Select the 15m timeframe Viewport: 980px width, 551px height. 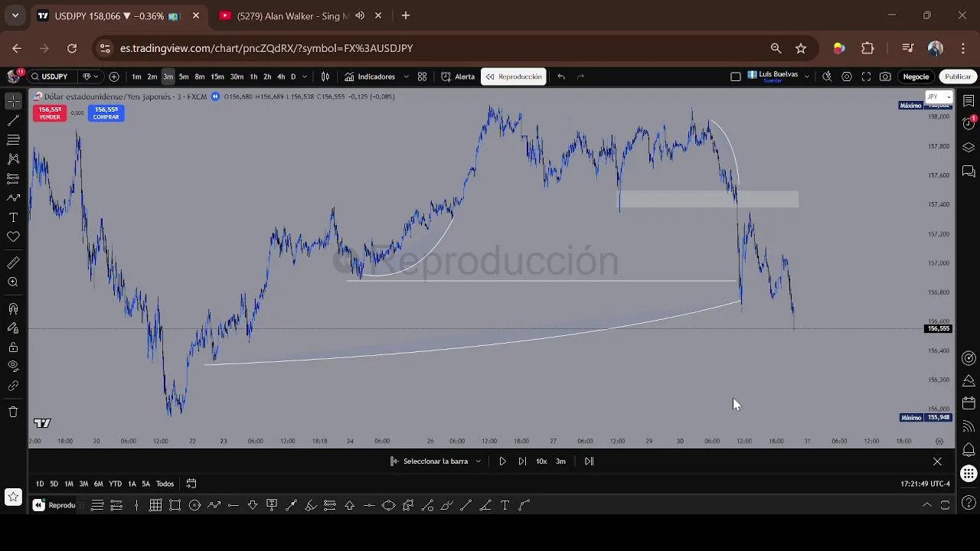(x=217, y=77)
